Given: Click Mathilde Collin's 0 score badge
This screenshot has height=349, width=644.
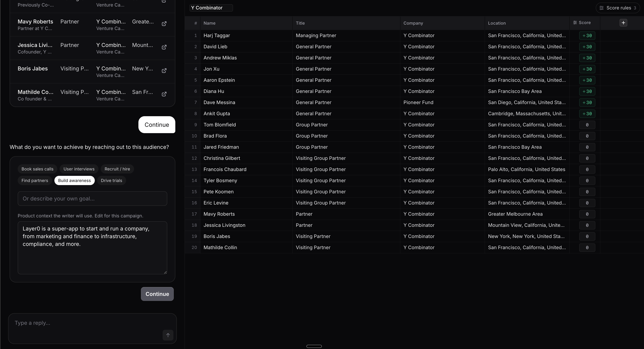Looking at the screenshot, I should [x=587, y=247].
